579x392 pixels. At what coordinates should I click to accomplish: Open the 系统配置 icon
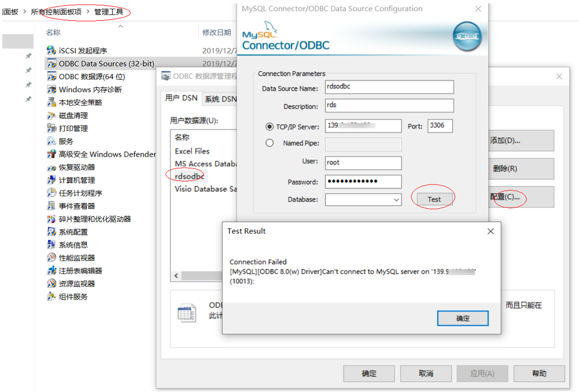click(x=51, y=232)
